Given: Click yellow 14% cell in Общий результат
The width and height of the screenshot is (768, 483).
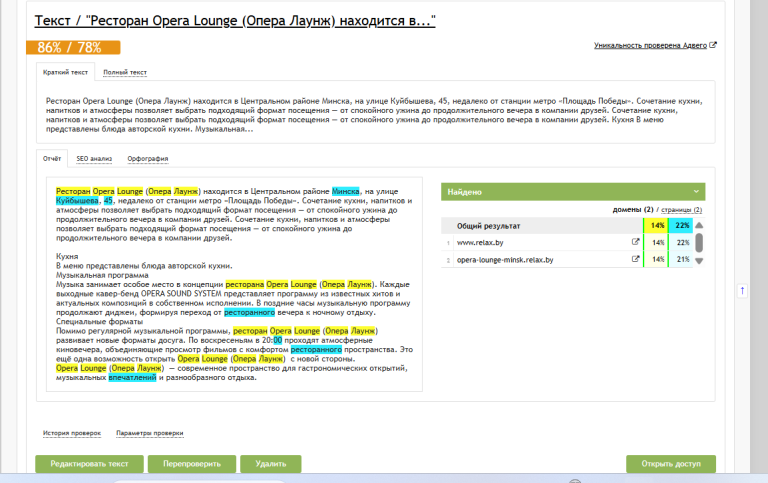Looking at the screenshot, I should [656, 225].
